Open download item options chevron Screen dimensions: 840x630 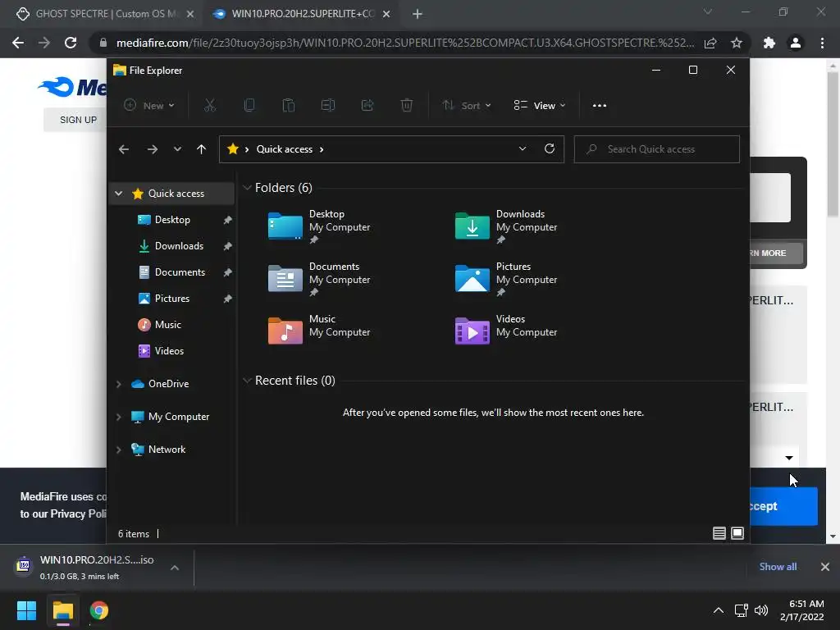[x=175, y=568]
